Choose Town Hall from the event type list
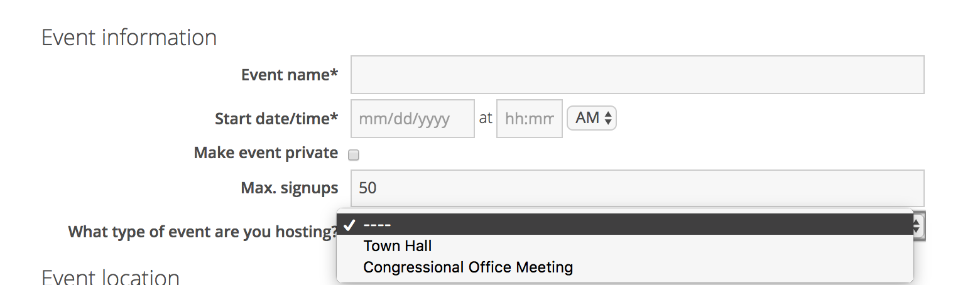Screen dimensions: 980x285 coord(398,246)
